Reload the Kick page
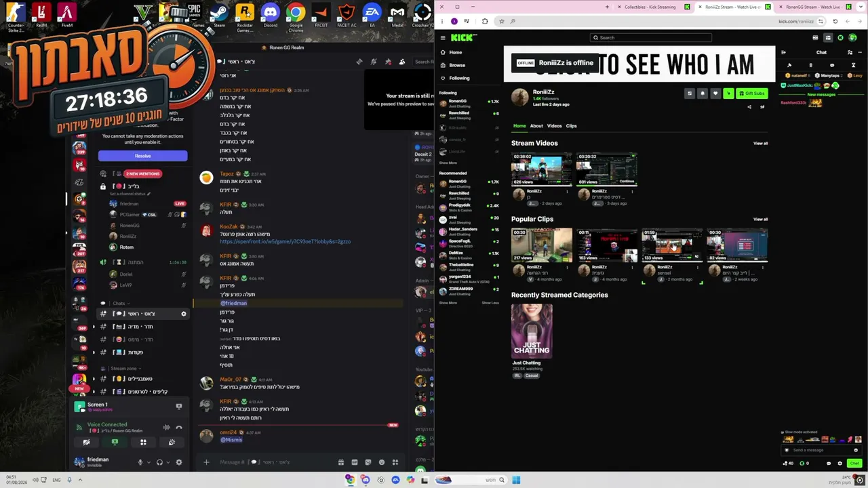 pos(835,21)
